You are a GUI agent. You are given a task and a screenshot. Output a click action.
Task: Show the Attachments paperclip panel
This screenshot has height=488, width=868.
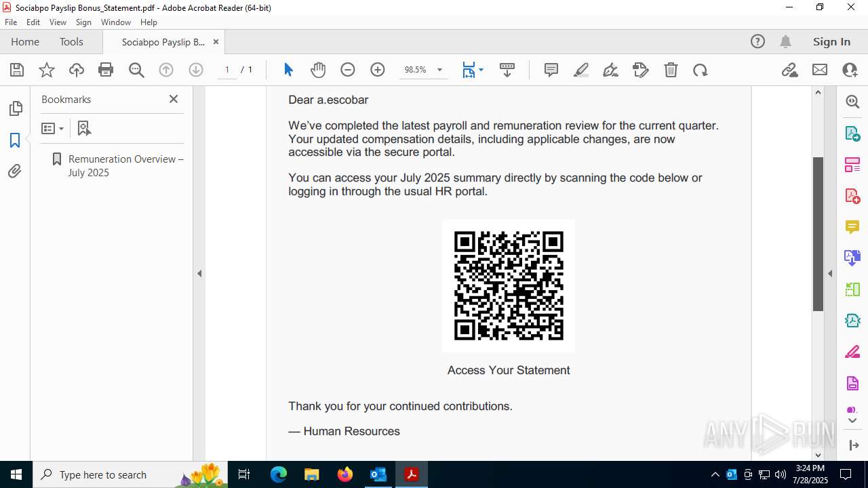pyautogui.click(x=15, y=171)
